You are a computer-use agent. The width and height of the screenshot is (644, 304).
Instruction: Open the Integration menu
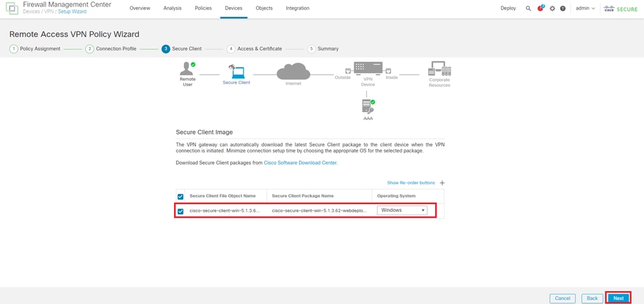pyautogui.click(x=298, y=8)
